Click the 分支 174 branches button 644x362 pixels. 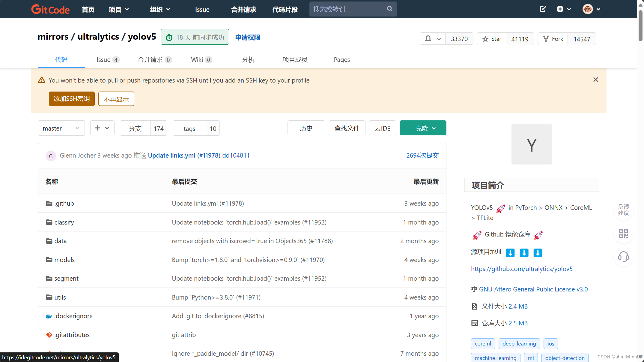click(x=144, y=128)
